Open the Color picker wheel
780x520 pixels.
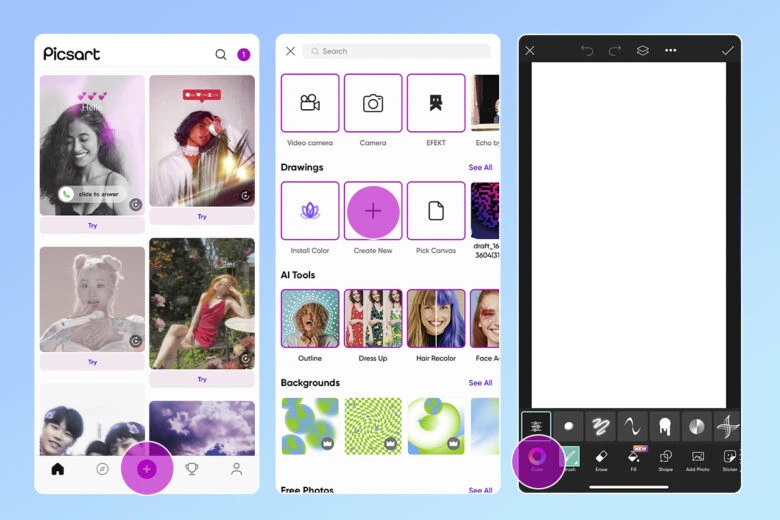(538, 457)
